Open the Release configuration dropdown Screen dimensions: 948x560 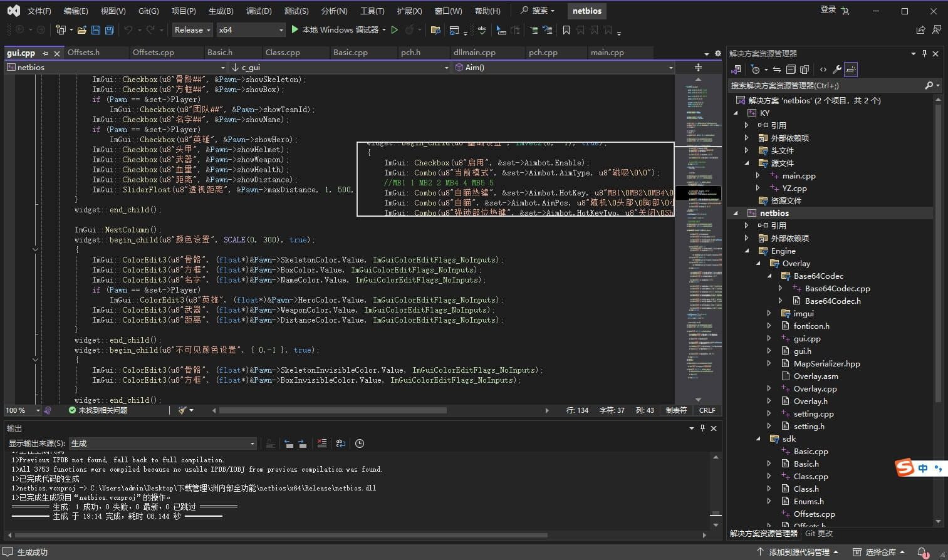[192, 30]
